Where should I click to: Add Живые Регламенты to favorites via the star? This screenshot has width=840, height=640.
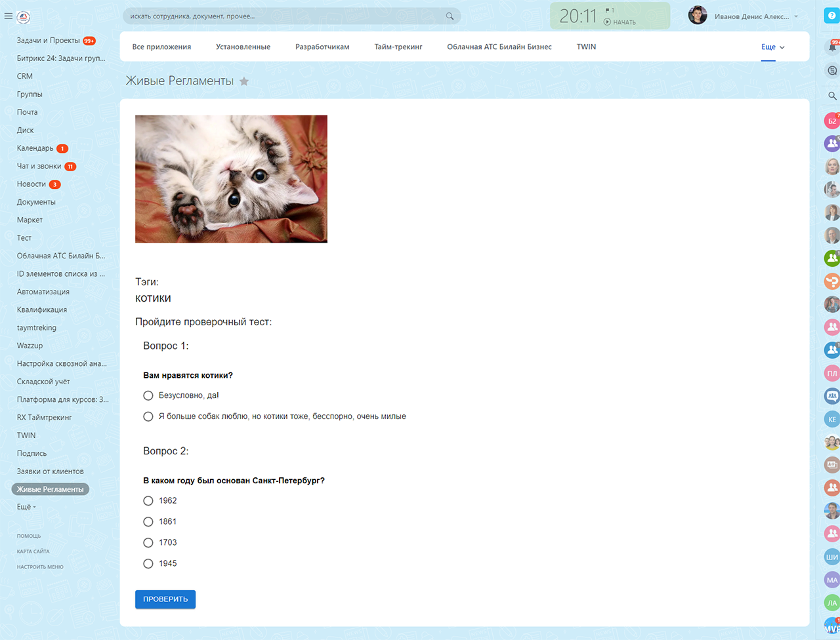pos(244,81)
